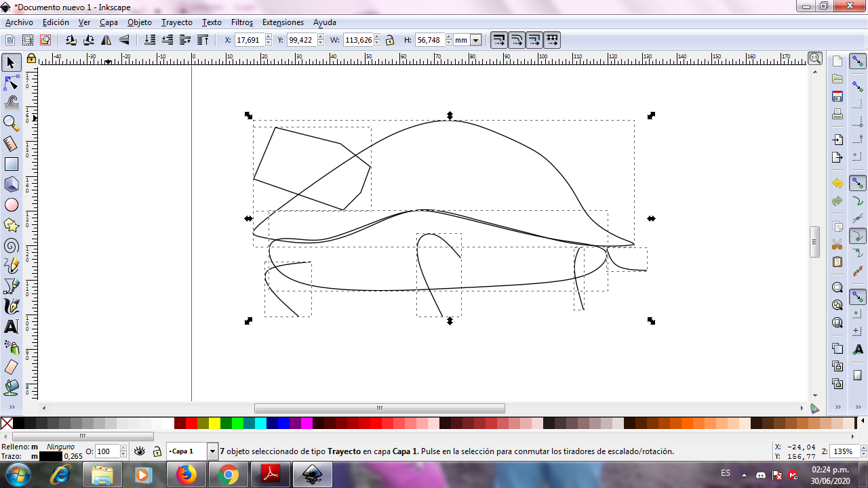Screen dimensions: 868x488
Task: Click Save document floppy icon
Action: click(x=837, y=96)
